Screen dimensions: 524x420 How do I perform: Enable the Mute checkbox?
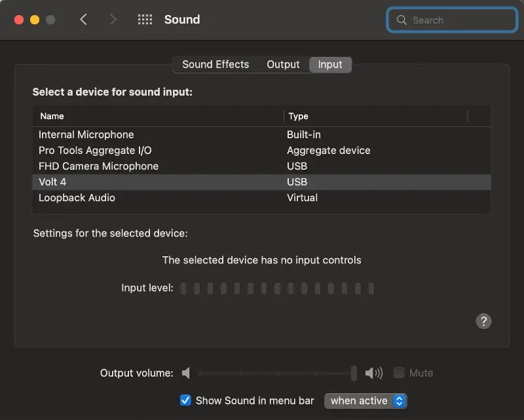coord(398,373)
